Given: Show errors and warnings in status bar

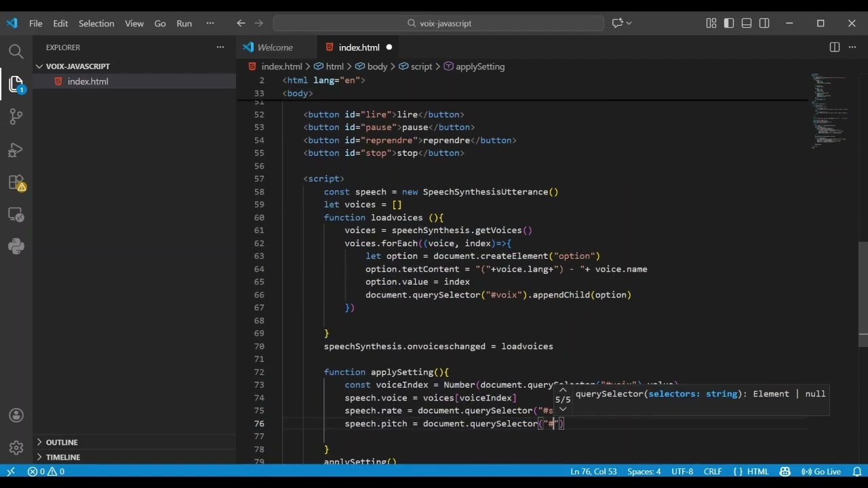Looking at the screenshot, I should (x=46, y=471).
